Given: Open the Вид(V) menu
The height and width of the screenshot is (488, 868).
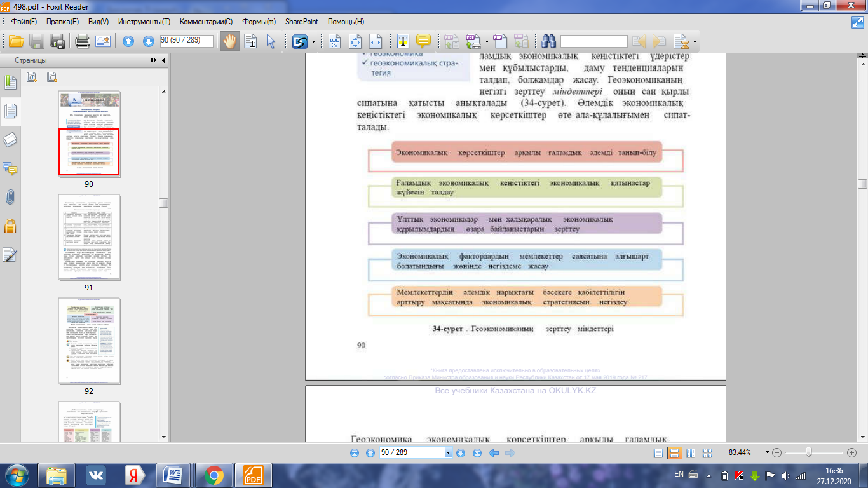Looking at the screenshot, I should point(98,22).
